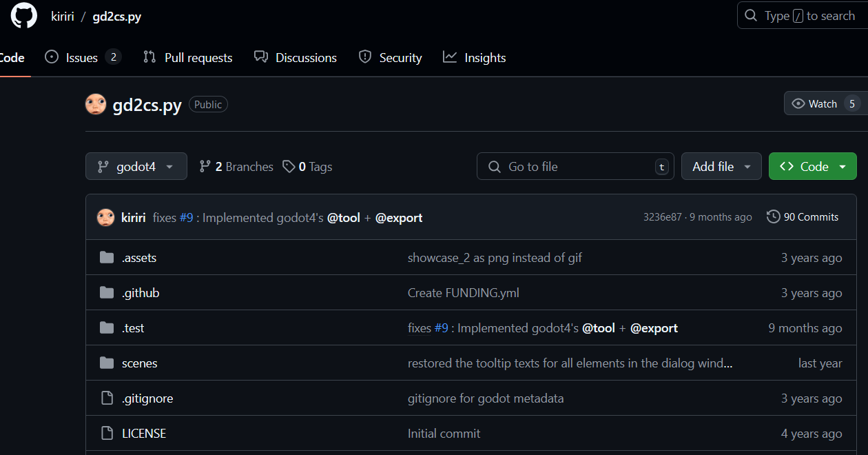Image resolution: width=868 pixels, height=455 pixels.
Task: Click the LICENSE file icon
Action: pyautogui.click(x=107, y=434)
